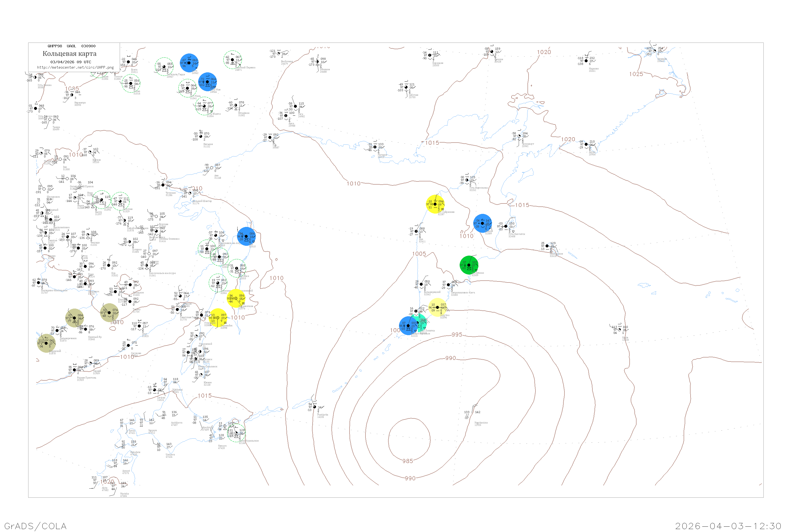
Task: Click the blue Оха station marker
Action: [246, 236]
